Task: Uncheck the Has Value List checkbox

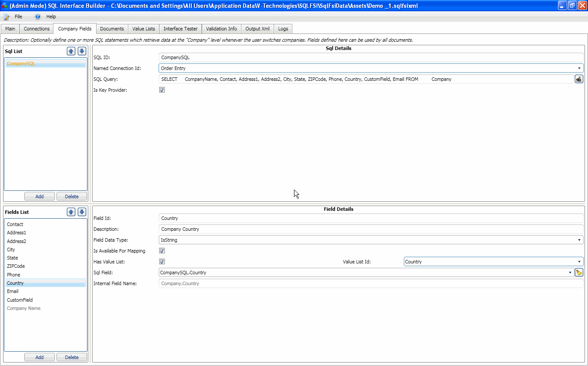Action: 162,262
